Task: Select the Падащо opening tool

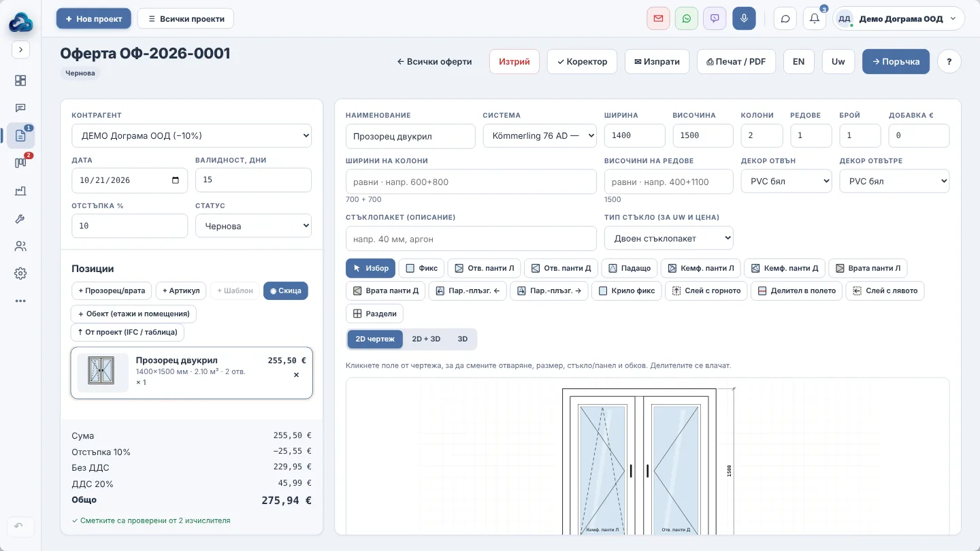Action: (630, 268)
